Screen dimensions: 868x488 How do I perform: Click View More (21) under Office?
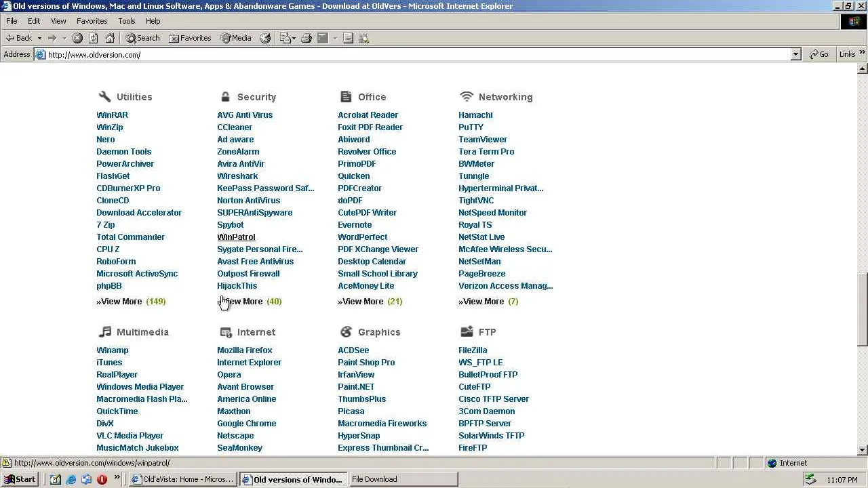click(x=370, y=301)
